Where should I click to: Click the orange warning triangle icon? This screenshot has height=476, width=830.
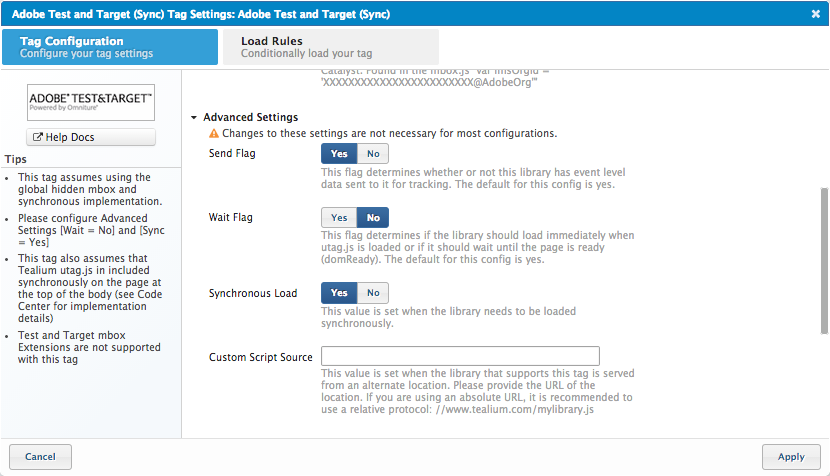214,133
